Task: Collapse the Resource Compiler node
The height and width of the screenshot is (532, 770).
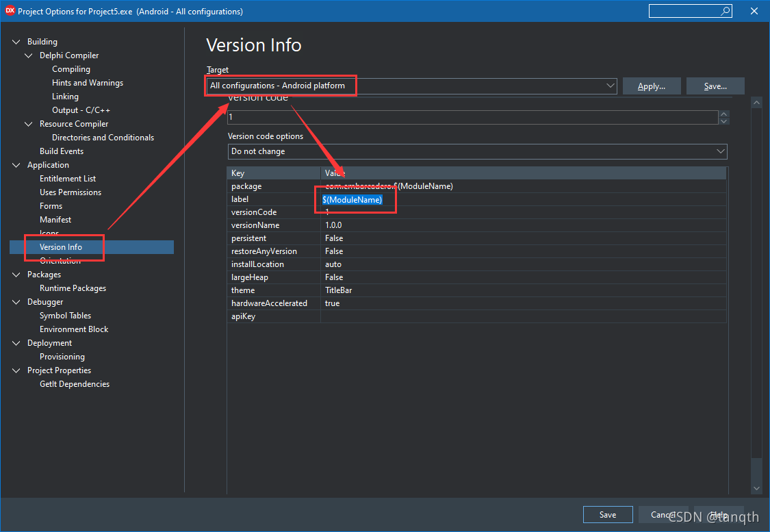Action: [29, 124]
